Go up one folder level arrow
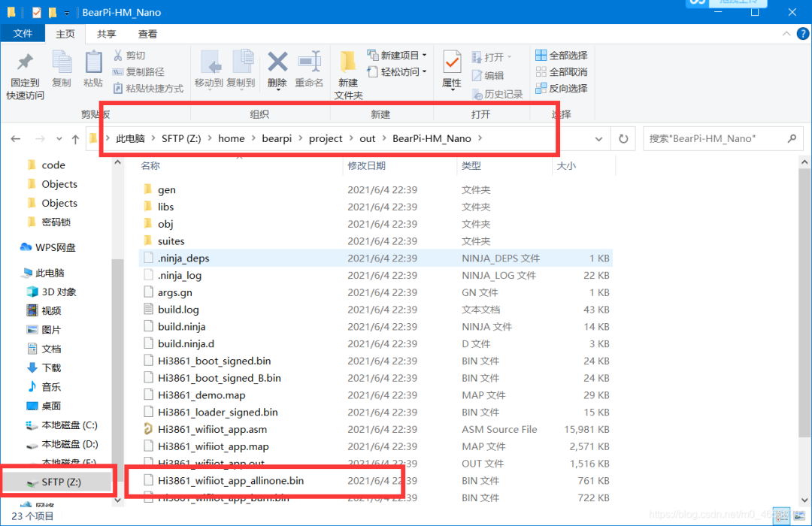Viewport: 812px width, 526px height. coord(76,139)
